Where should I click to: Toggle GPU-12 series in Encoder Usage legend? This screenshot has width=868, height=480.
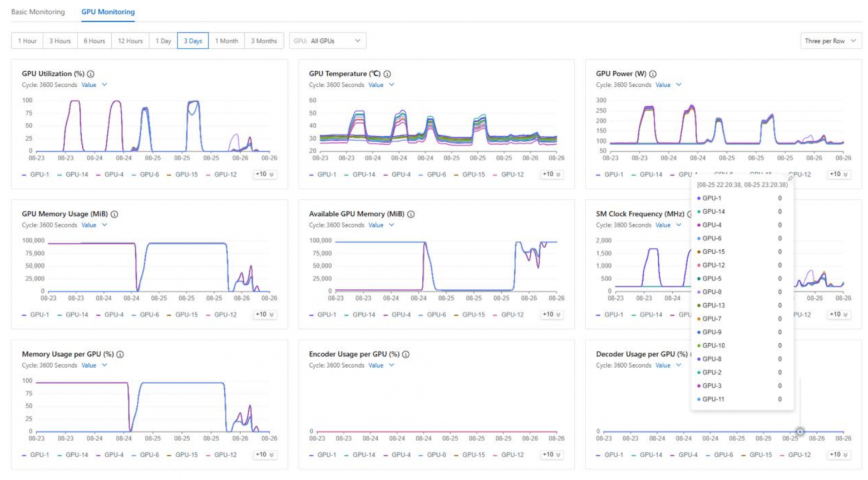pyautogui.click(x=508, y=454)
